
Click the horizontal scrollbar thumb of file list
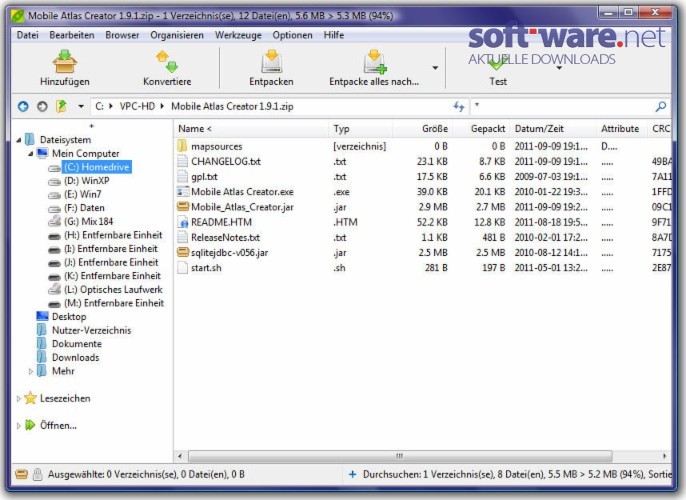tap(400, 456)
